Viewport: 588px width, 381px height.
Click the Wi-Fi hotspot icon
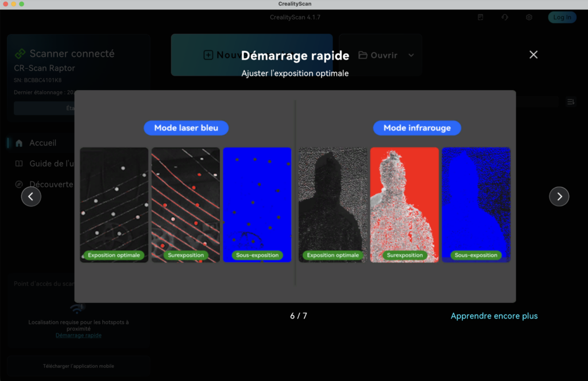[78, 308]
